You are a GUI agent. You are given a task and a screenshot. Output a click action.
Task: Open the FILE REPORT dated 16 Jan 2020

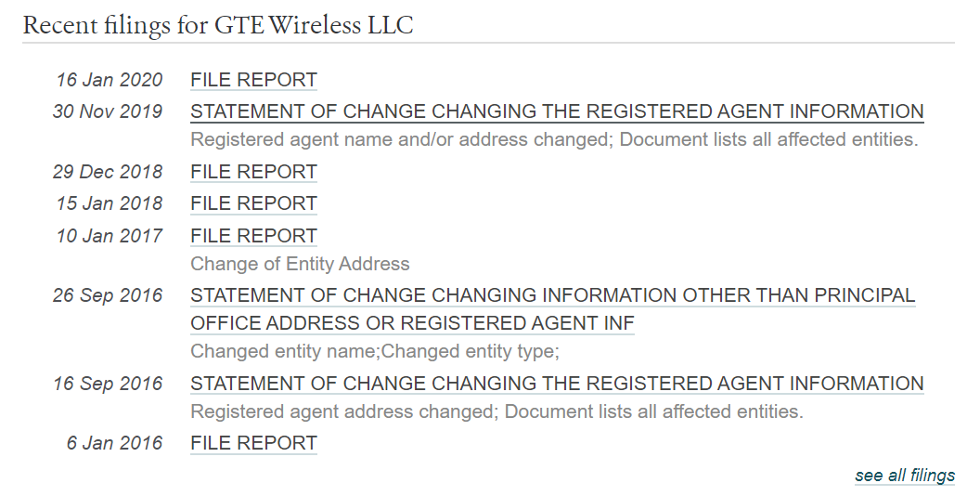[253, 80]
